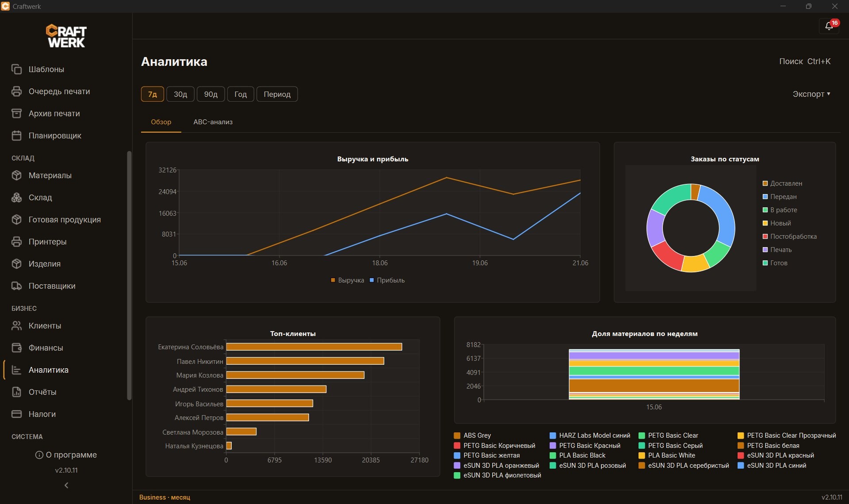The height and width of the screenshot is (504, 849).
Task: Click the Архив печати archive icon
Action: 16,114
